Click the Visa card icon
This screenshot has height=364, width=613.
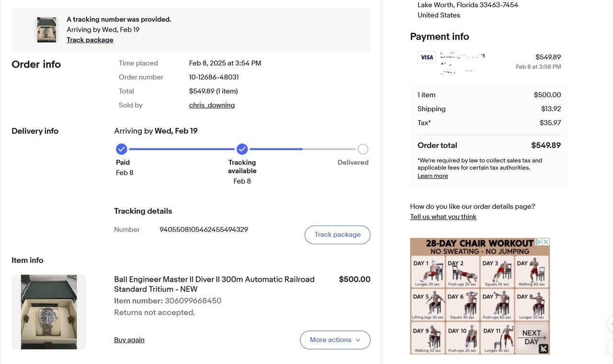point(426,57)
